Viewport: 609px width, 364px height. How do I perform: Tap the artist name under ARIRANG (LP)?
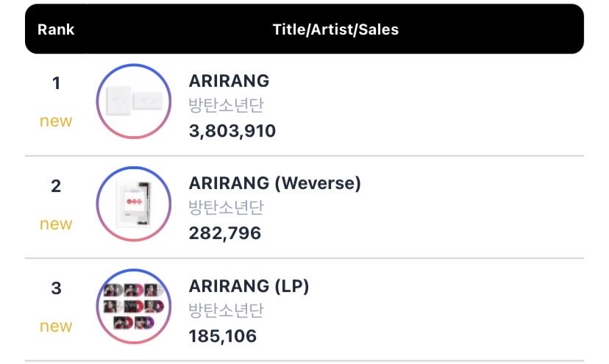click(226, 310)
